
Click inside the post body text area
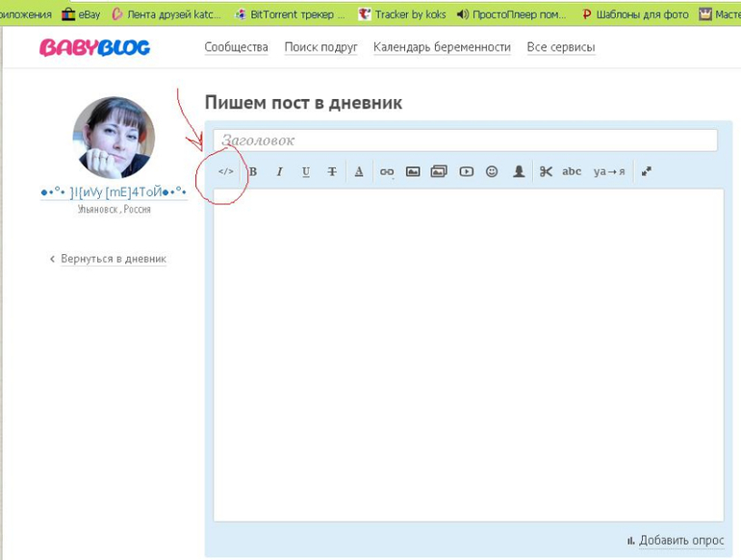[469, 355]
